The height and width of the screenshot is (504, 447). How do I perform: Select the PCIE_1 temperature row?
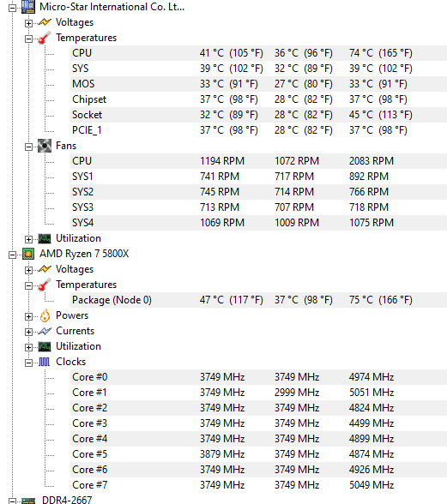[x=258, y=130]
